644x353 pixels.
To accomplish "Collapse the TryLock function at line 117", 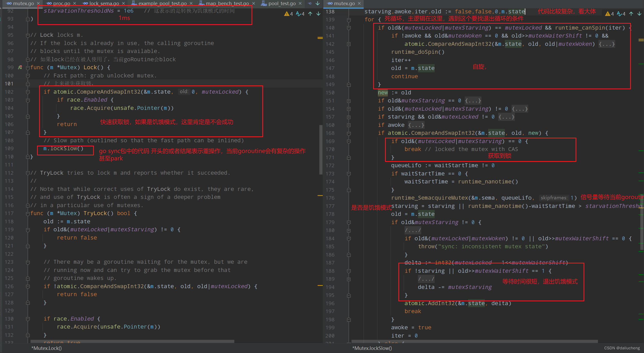I will coord(28,213).
